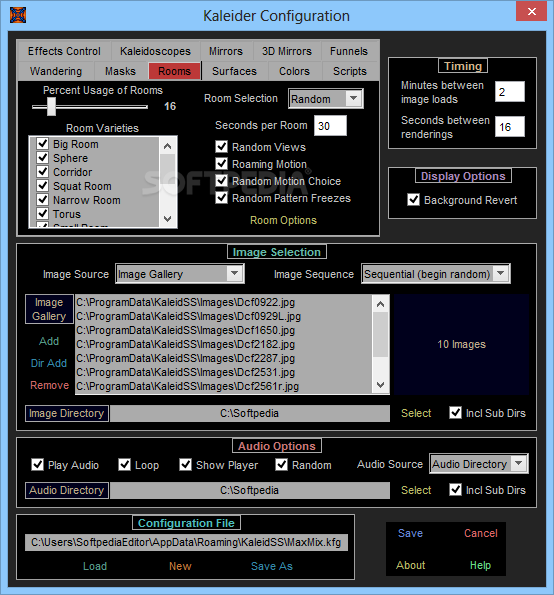Select Dcf2287.jpg in the image list
Screen dimensions: 554x595
click(224, 358)
